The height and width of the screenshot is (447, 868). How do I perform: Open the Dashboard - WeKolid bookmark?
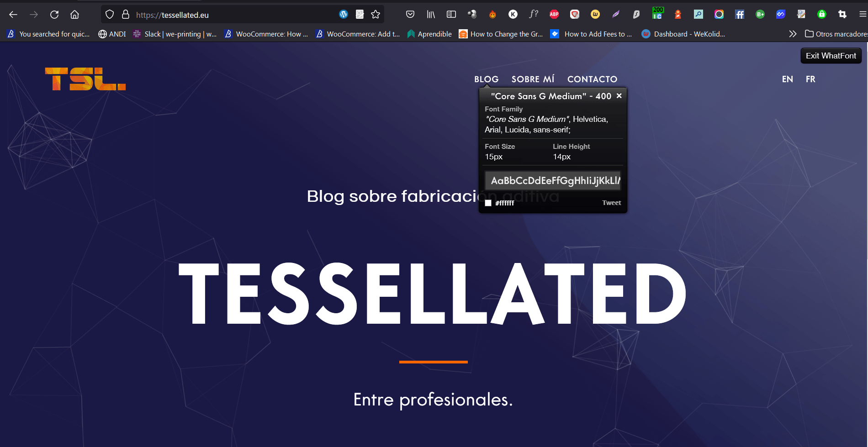tap(683, 34)
